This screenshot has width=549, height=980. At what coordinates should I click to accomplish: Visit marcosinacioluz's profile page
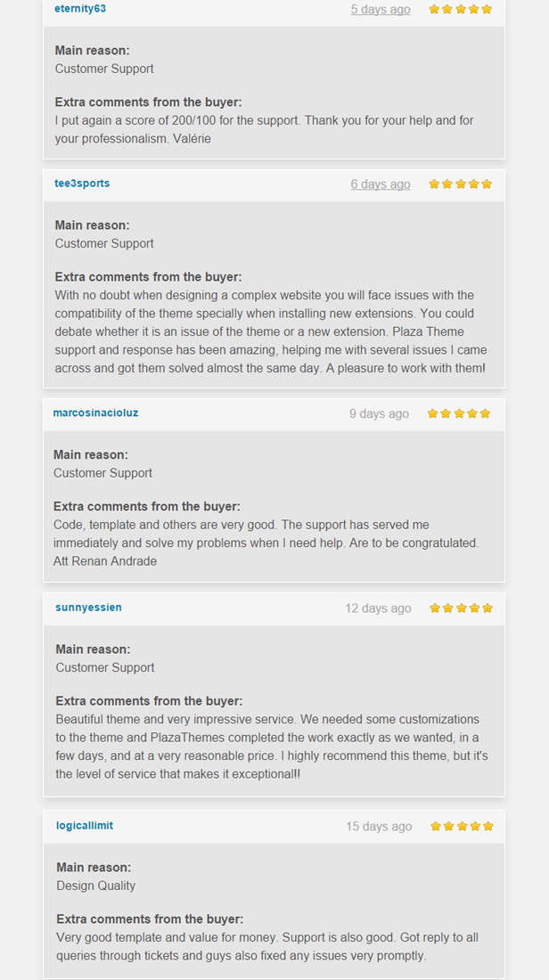pos(95,413)
